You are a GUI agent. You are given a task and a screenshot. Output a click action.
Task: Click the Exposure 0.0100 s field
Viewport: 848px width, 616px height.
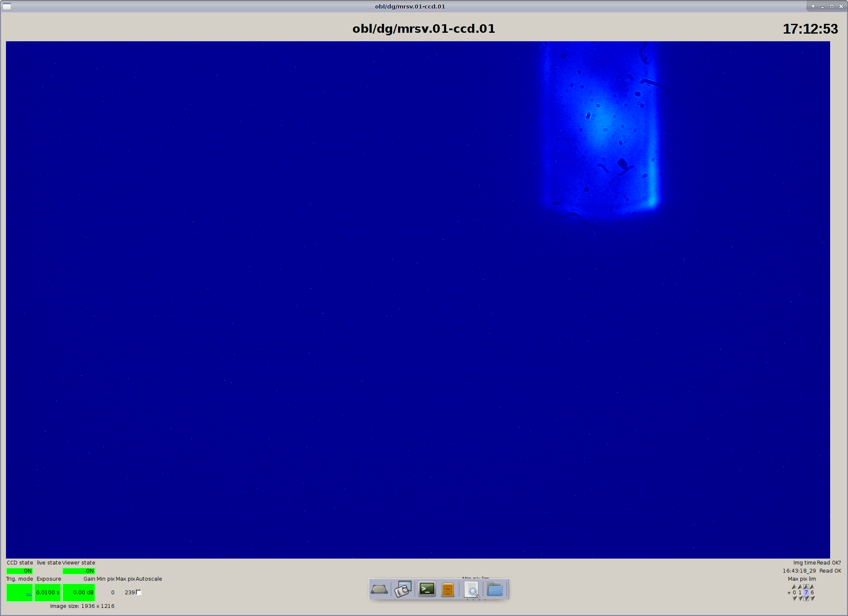pos(48,592)
